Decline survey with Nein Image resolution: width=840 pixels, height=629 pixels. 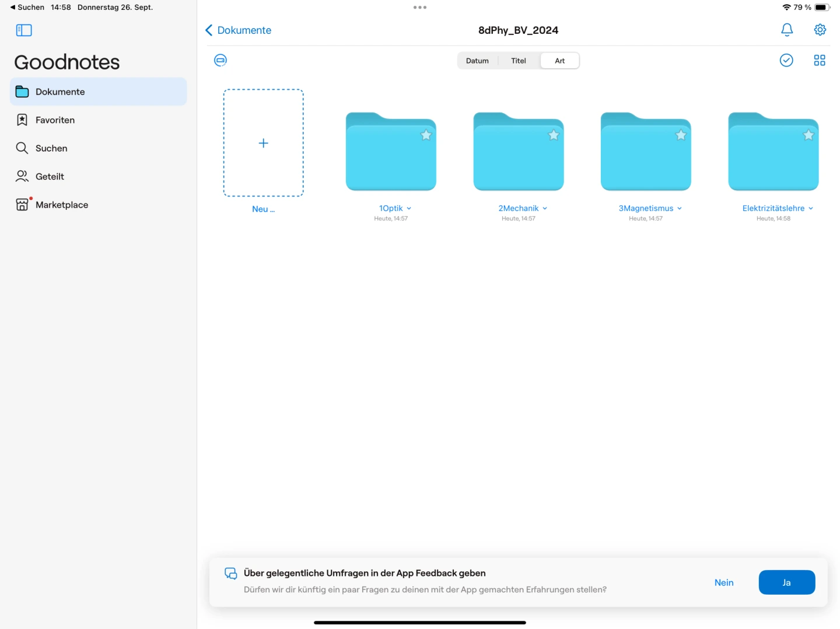tap(723, 582)
